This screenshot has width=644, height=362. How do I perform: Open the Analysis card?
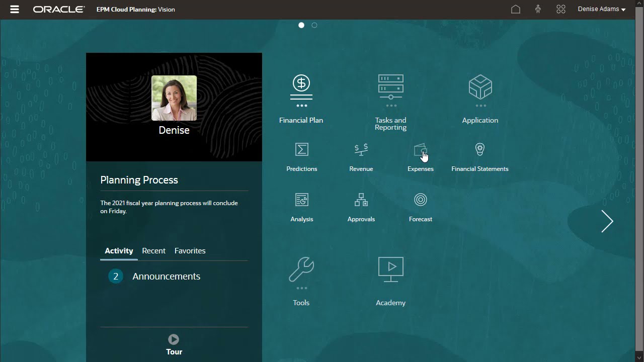302,208
